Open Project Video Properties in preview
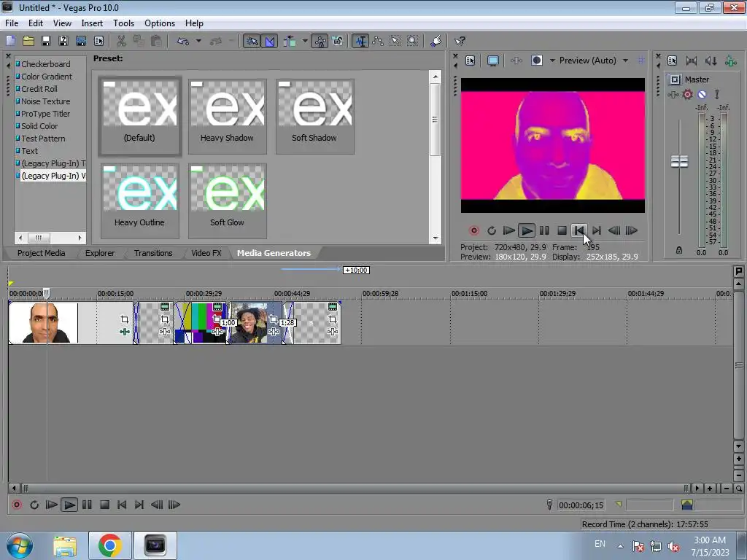747x560 pixels. [x=471, y=61]
